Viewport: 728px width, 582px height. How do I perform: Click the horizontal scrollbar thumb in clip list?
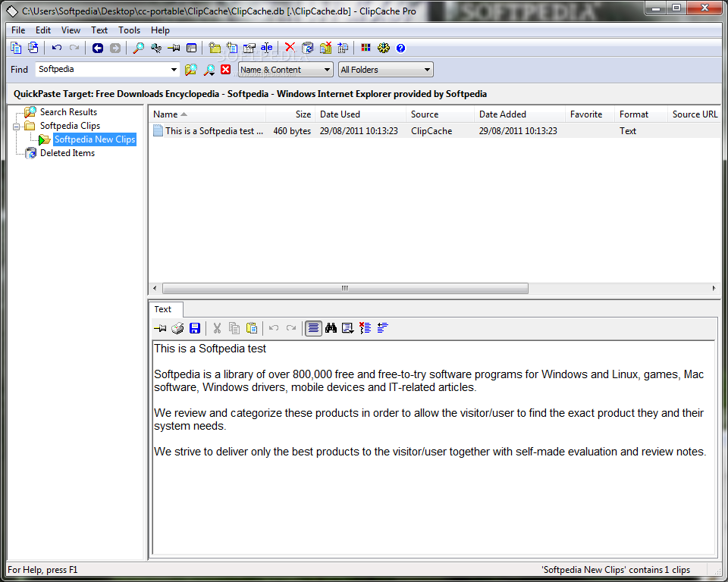[x=345, y=288]
